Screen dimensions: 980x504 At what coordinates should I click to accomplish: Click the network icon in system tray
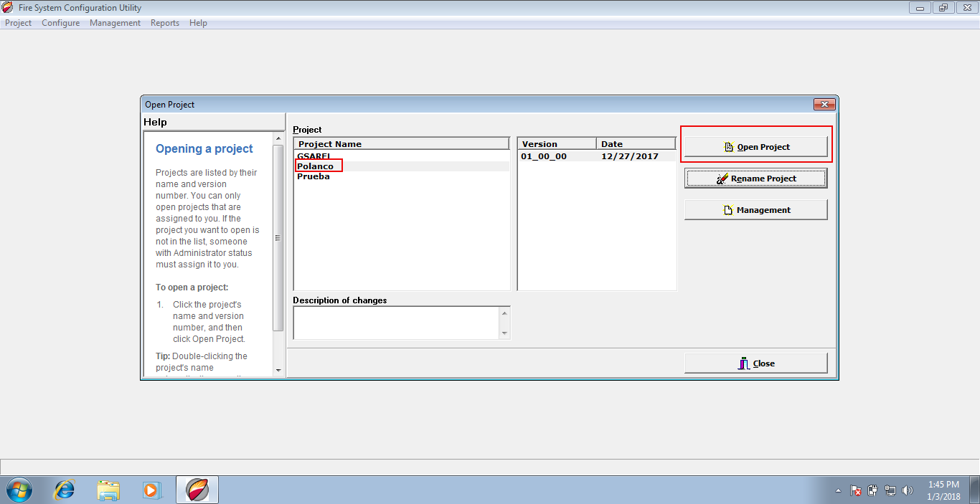890,490
